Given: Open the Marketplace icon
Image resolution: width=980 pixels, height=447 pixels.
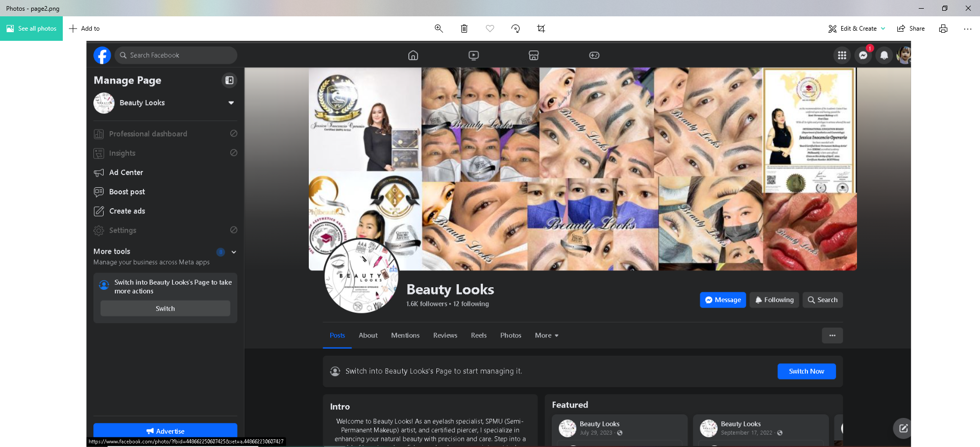Looking at the screenshot, I should click(x=534, y=55).
